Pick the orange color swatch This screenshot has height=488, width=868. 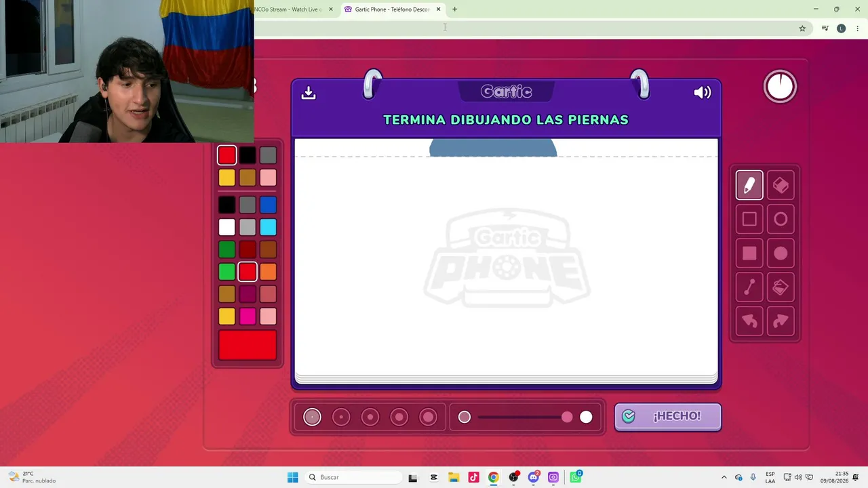coord(268,272)
